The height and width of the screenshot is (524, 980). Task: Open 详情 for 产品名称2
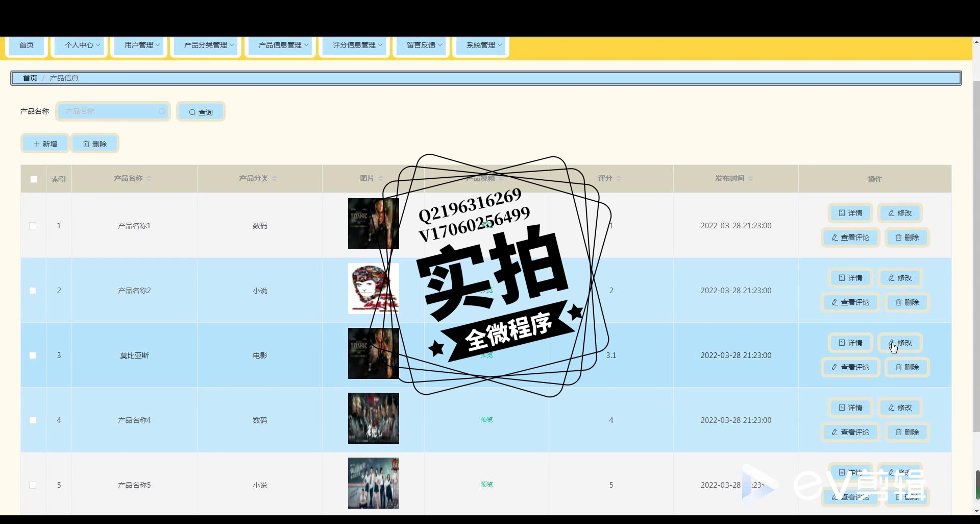click(x=850, y=278)
